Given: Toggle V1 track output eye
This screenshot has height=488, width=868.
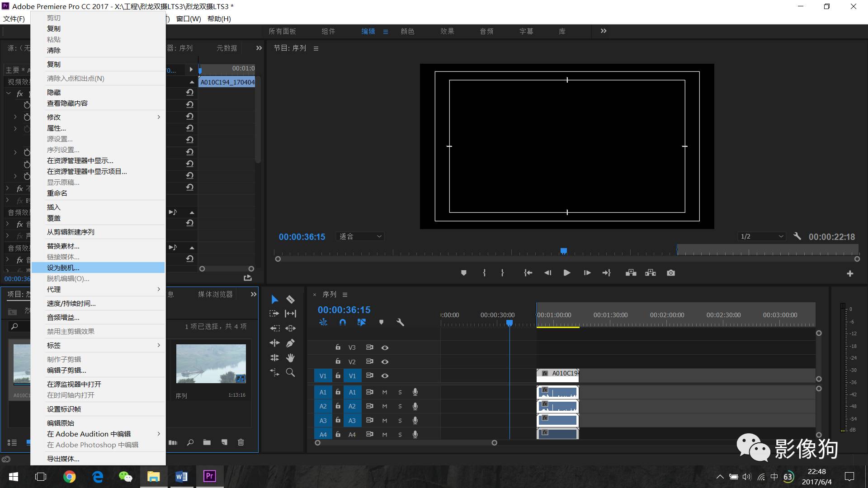Looking at the screenshot, I should (x=385, y=376).
